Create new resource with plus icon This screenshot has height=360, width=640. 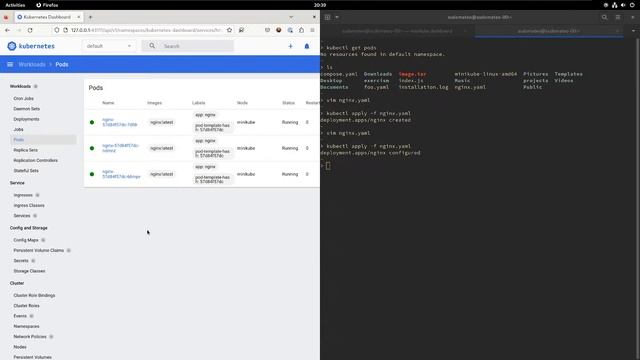pos(291,47)
